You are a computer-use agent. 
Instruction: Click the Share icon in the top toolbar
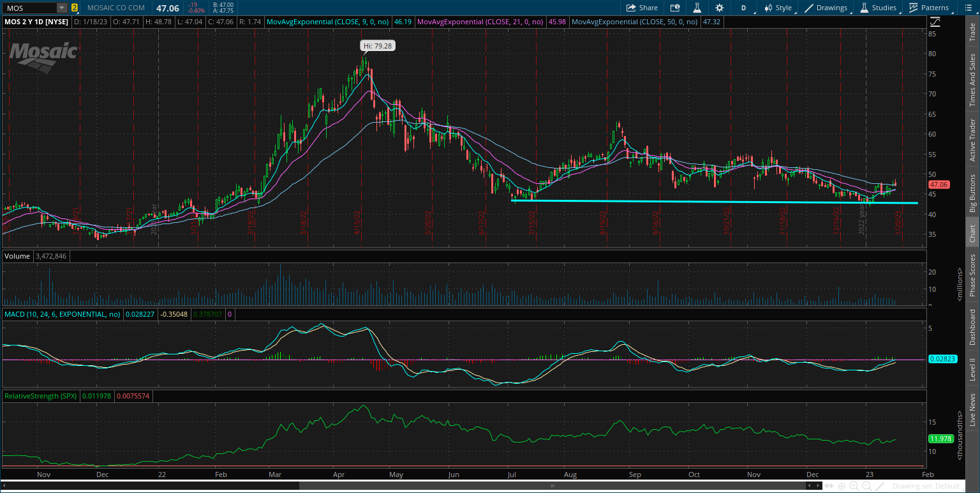641,8
